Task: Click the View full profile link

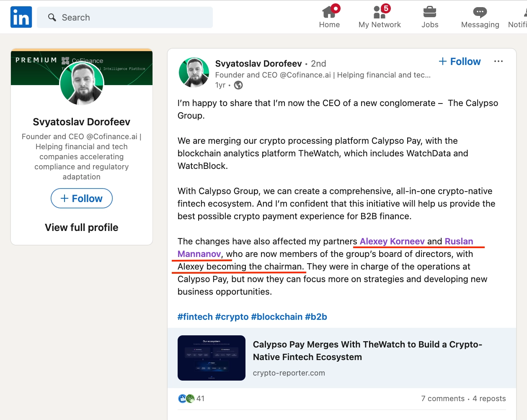Action: click(x=82, y=228)
